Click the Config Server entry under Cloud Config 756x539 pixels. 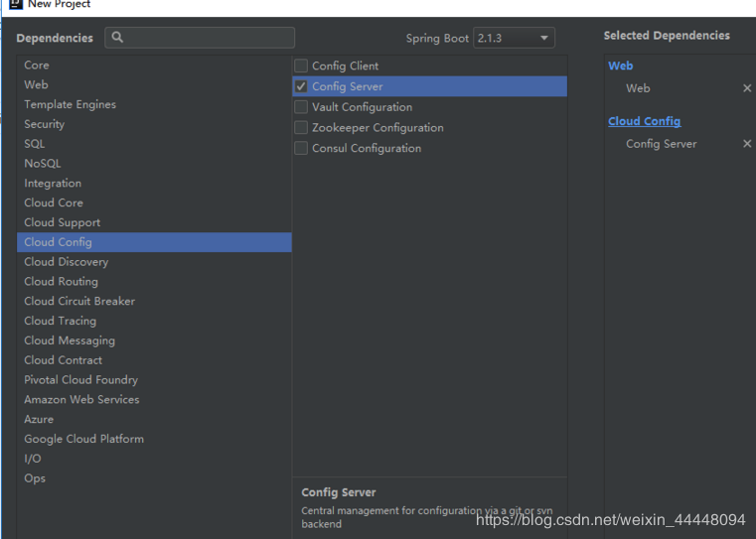[661, 144]
